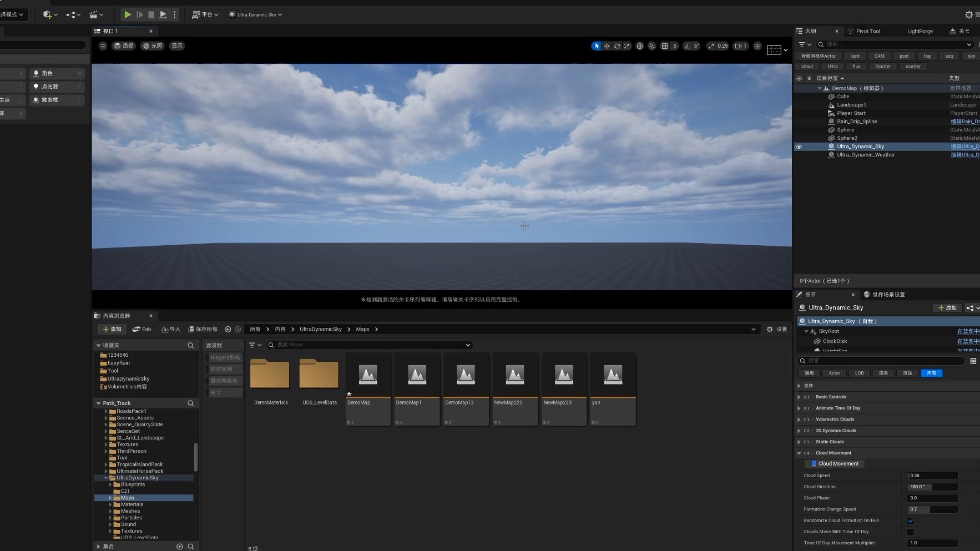Switch to the Pivot Tool tab
This screenshot has height=551, width=980.
click(x=864, y=31)
